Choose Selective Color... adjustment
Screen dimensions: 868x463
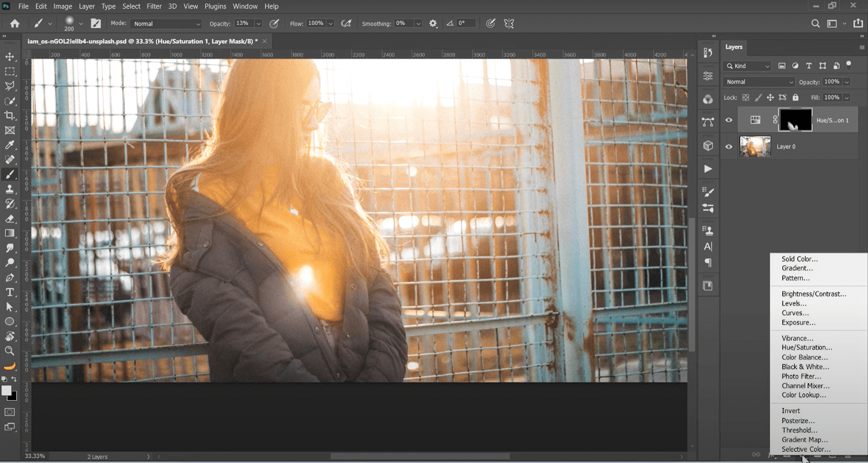point(806,449)
